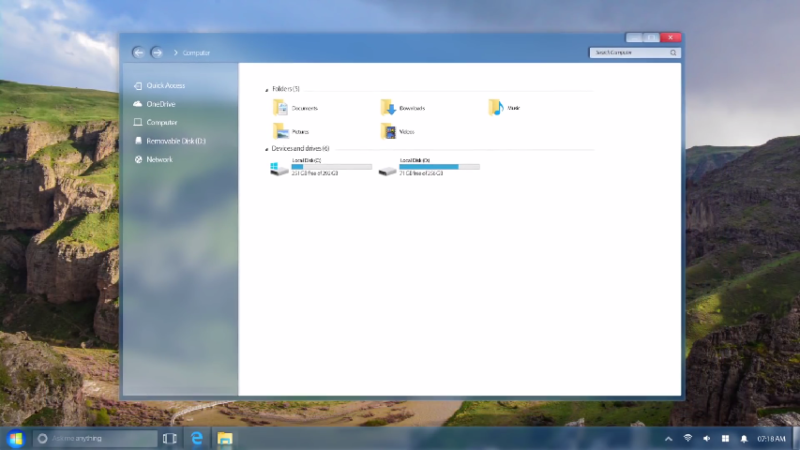Select Removable Disk (D:) in sidebar
This screenshot has width=800, height=450.
tap(175, 141)
